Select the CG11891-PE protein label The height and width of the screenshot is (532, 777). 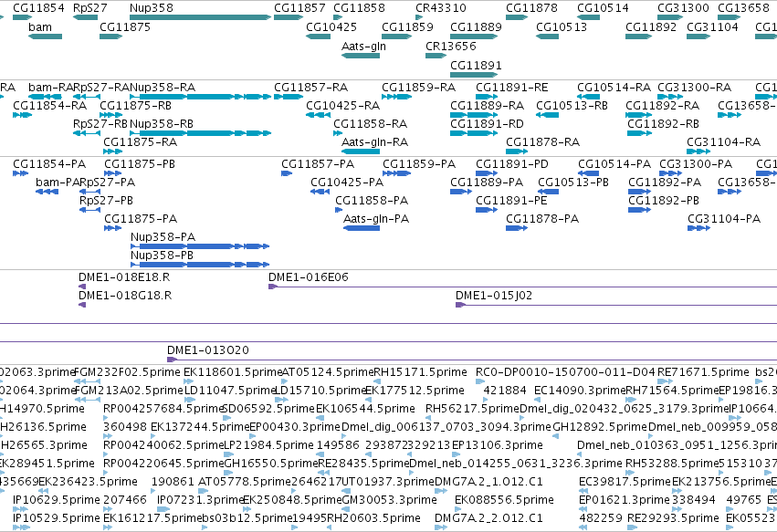[x=511, y=201]
